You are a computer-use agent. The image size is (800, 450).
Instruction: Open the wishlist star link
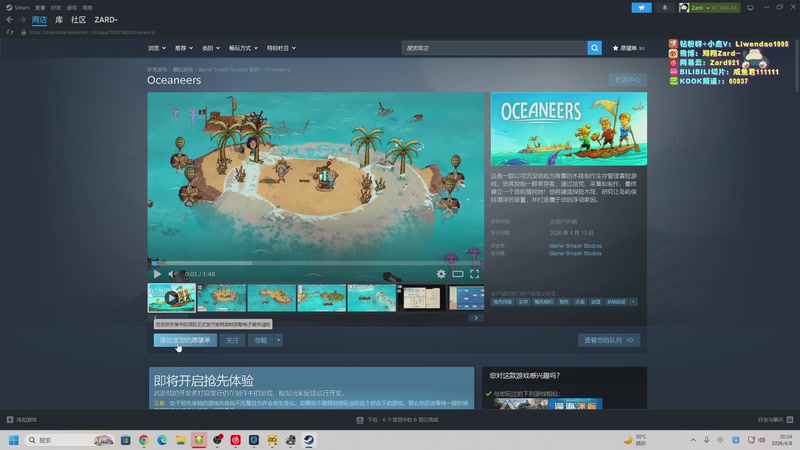(629, 48)
